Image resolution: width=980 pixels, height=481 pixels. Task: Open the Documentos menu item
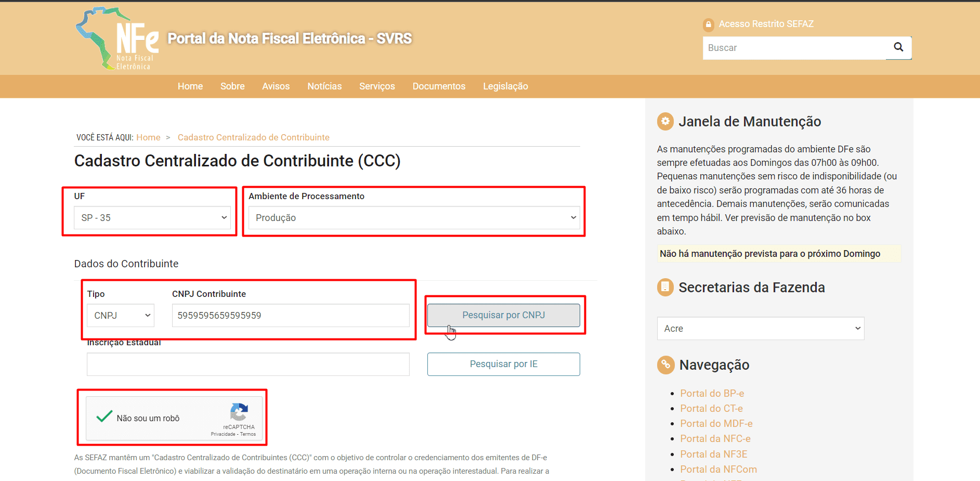point(439,86)
